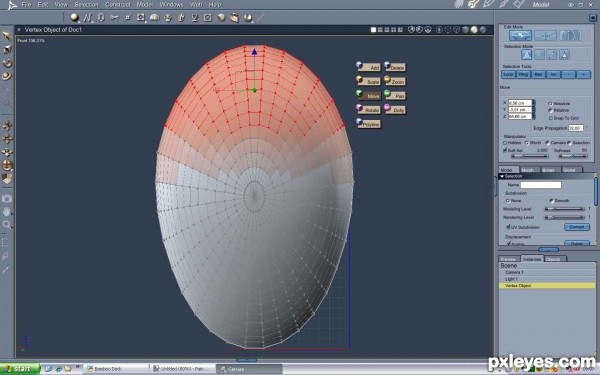Screen dimensions: 600x375
Task: Select Vertex Object in Scene list
Action: click(547, 285)
